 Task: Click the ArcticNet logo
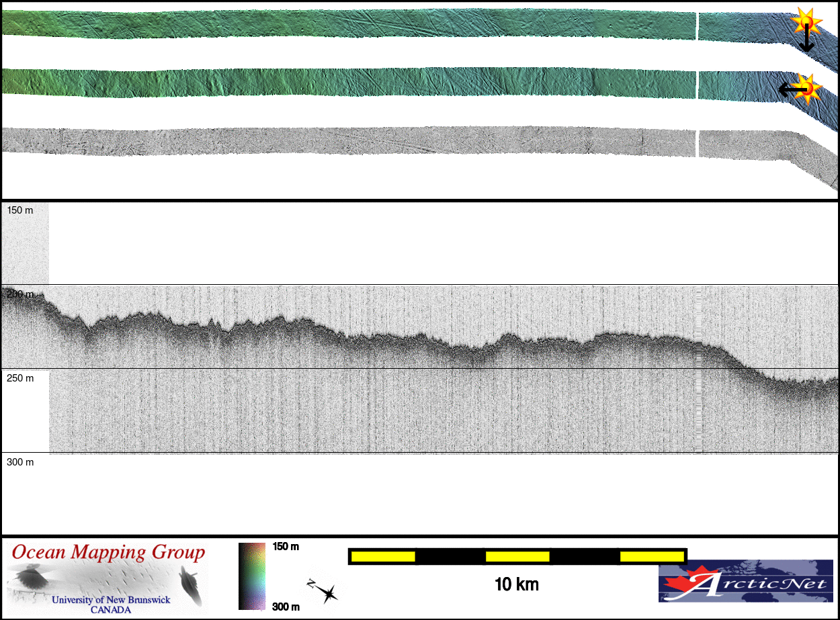pyautogui.click(x=745, y=582)
